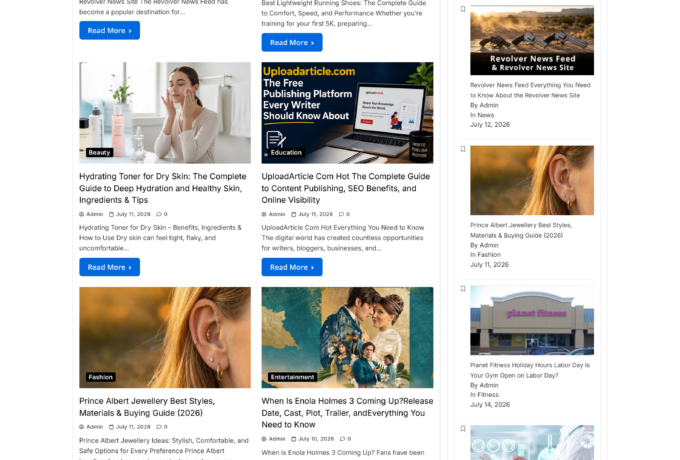Open the Uploadarticle.com laptop thumbnail
Viewport: 680px width, 460px height.
coord(347,113)
